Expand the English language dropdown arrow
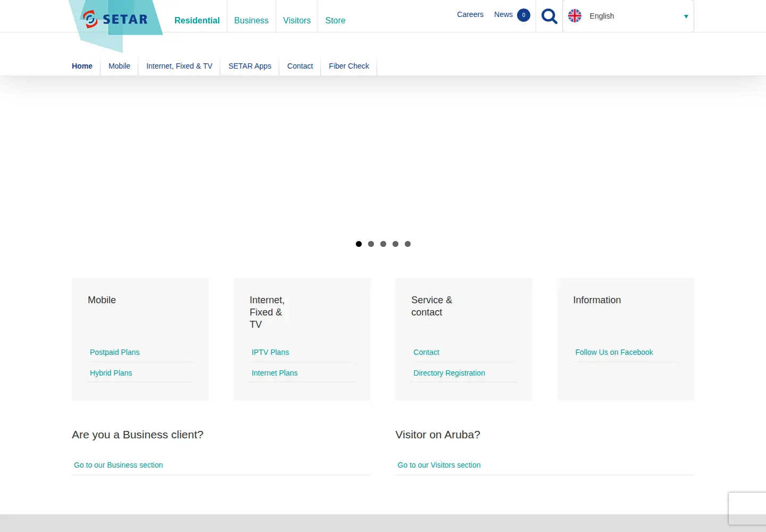Viewport: 766px width, 532px height. pos(686,16)
